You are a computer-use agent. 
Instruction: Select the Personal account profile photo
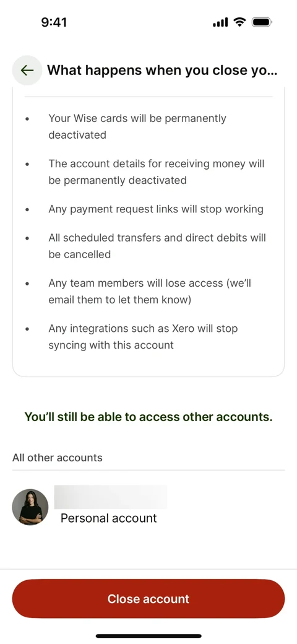(x=30, y=507)
